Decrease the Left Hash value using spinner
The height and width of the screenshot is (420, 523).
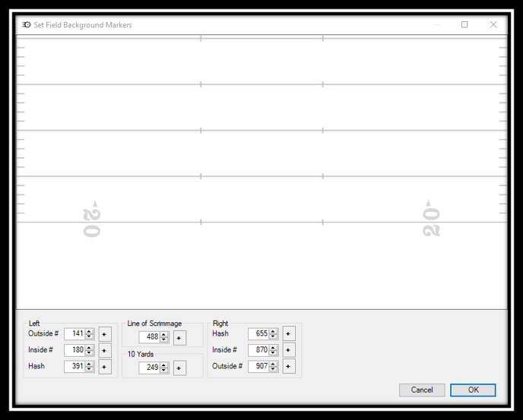[x=90, y=370]
